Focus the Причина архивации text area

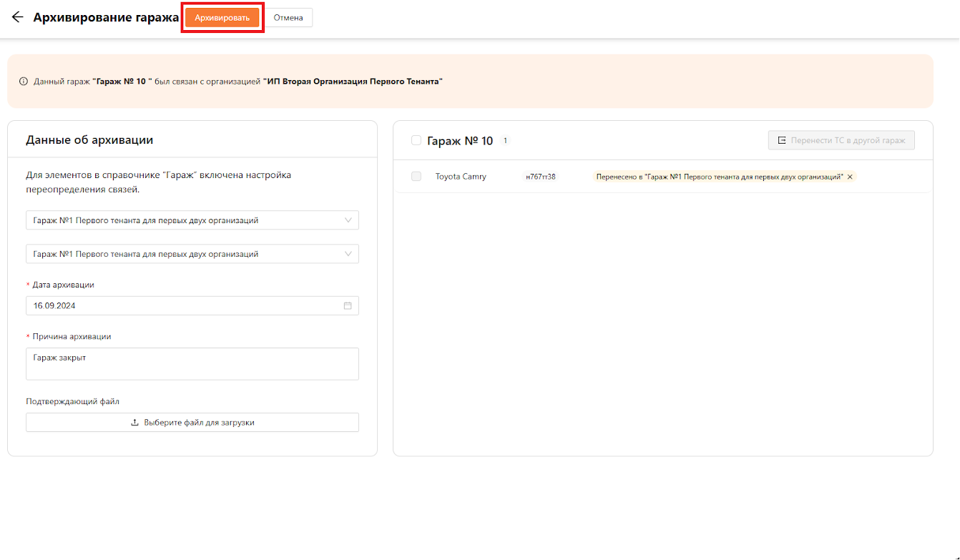pos(192,363)
